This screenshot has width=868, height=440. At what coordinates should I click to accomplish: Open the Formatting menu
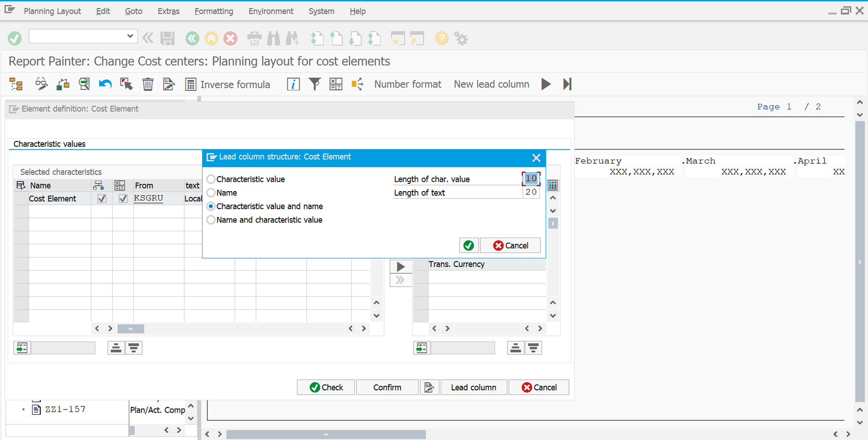tap(214, 11)
